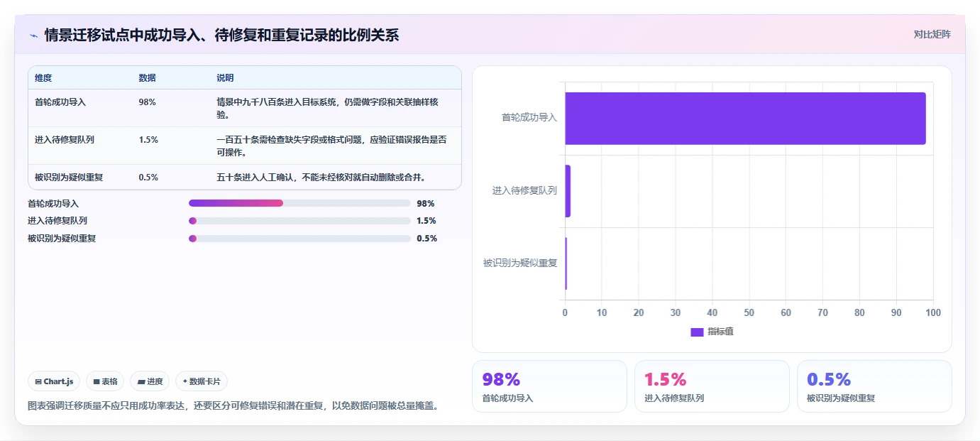Click the 数据 column header
Image resolution: width=980 pixels, height=441 pixels.
tap(147, 78)
